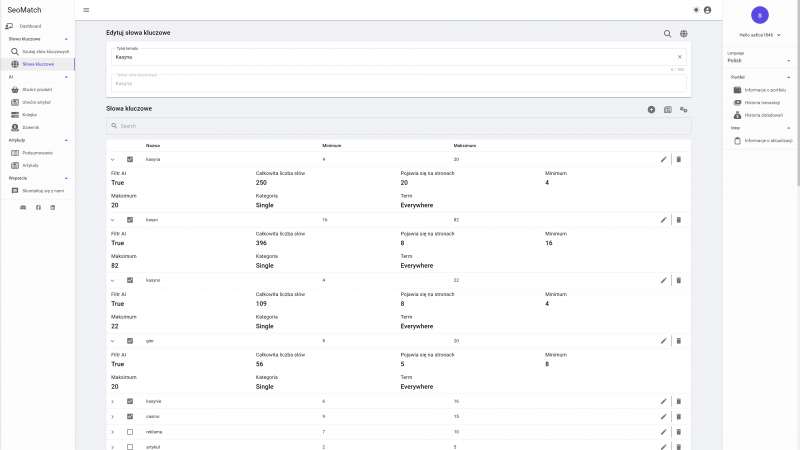Click the account profile icon in top bar
This screenshot has width=800, height=450.
pyautogui.click(x=708, y=10)
